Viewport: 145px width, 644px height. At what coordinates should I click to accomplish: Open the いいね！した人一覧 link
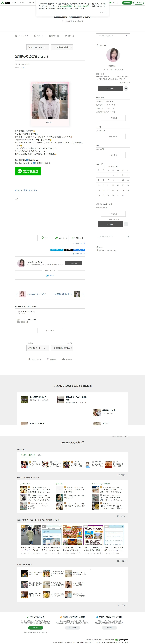tap(79, 243)
